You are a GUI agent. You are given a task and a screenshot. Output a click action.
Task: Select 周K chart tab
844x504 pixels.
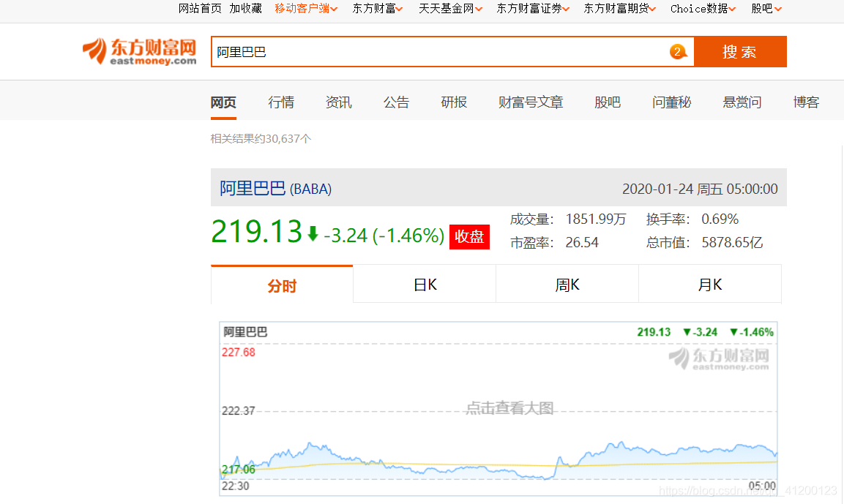pyautogui.click(x=567, y=285)
